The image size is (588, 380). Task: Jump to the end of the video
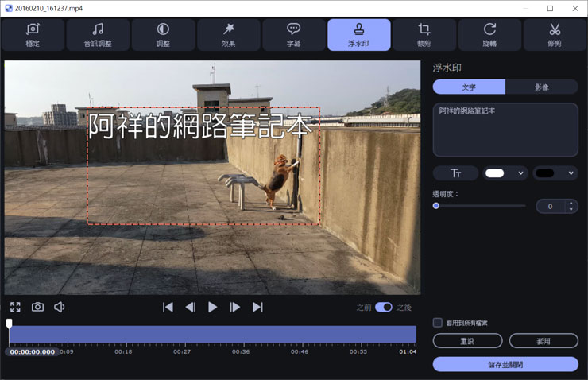coord(257,307)
